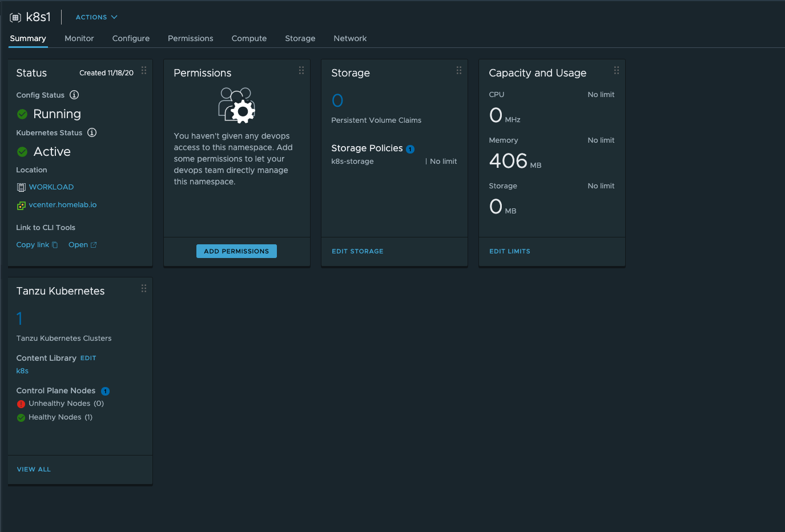
Task: Click drag handle on Tanzu Kubernetes card
Action: (144, 288)
